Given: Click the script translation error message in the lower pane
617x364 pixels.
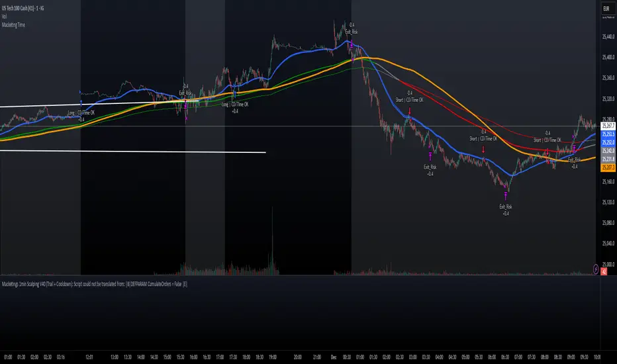Looking at the screenshot, I should [x=95, y=284].
